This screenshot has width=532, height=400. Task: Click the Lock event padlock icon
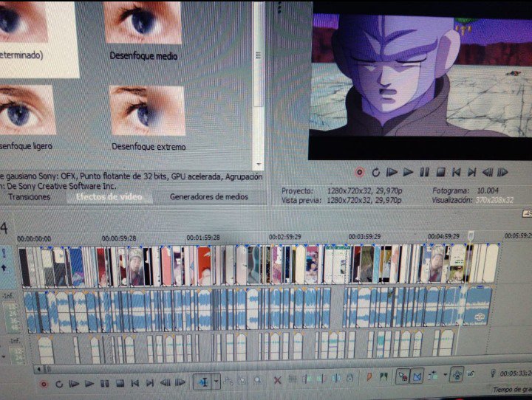tap(349, 377)
